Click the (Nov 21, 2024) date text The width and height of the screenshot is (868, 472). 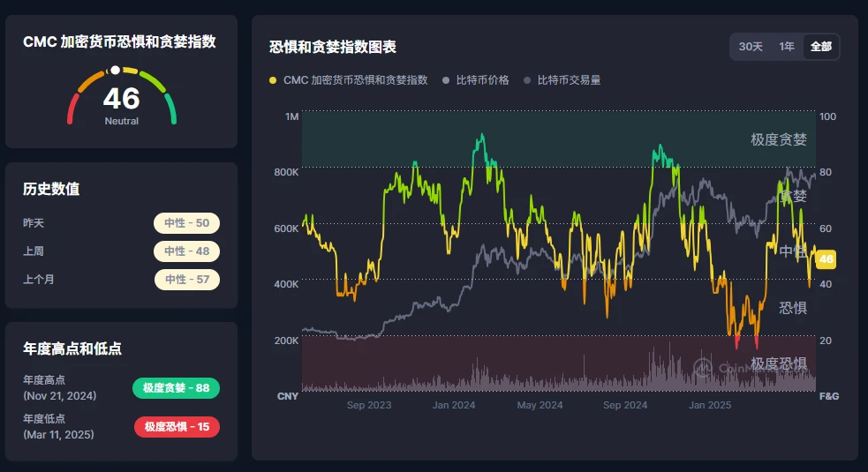[60, 395]
